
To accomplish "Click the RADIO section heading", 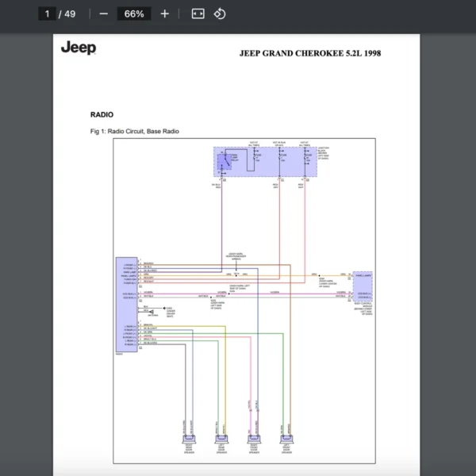I will coord(102,114).
